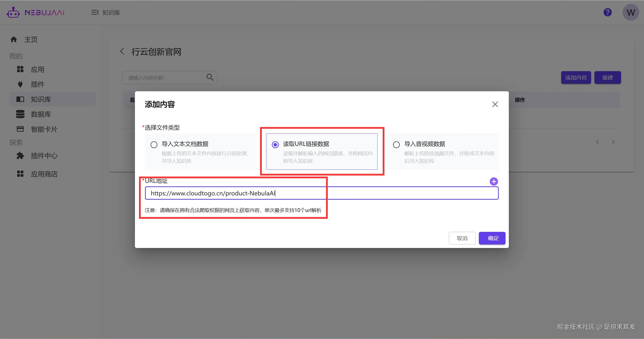The image size is (644, 339).
Task: Cancel the dialog with 取消 button
Action: (462, 238)
